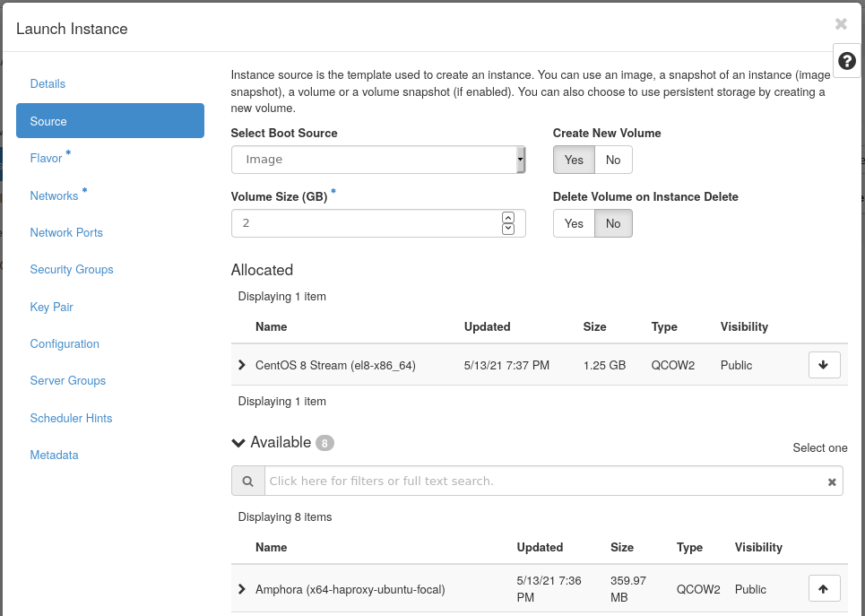Clear the filter search with the X icon
865x616 pixels.
832,482
